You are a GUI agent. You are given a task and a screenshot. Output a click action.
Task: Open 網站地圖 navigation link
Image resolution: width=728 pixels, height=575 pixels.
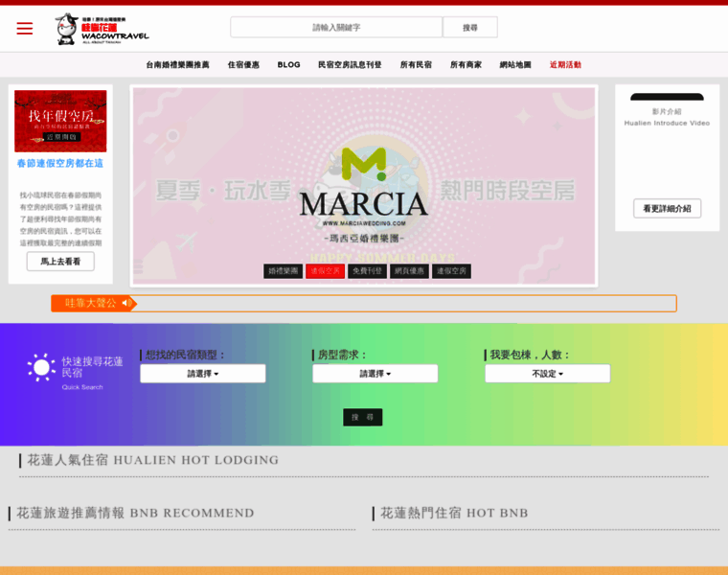[x=515, y=65]
